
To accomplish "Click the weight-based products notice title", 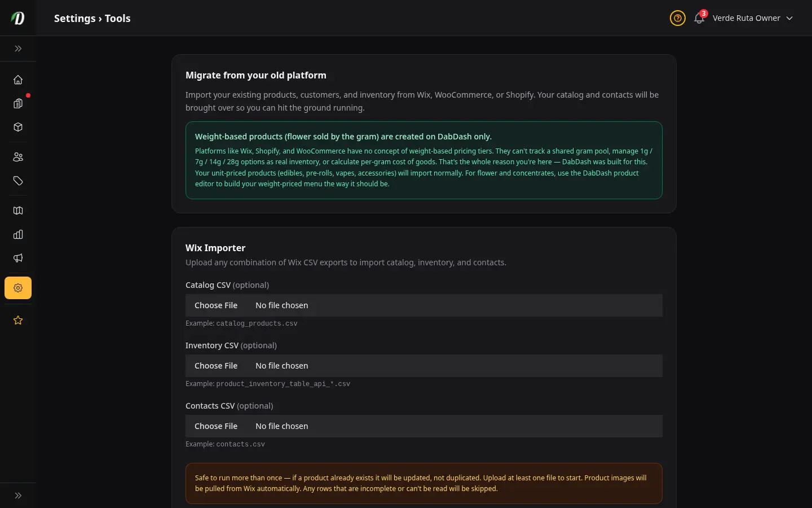I will (x=343, y=137).
